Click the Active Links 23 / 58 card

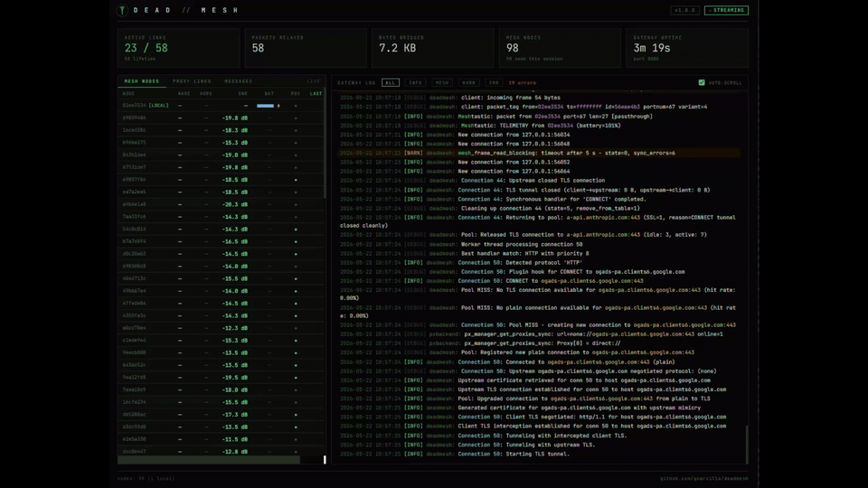tap(178, 48)
